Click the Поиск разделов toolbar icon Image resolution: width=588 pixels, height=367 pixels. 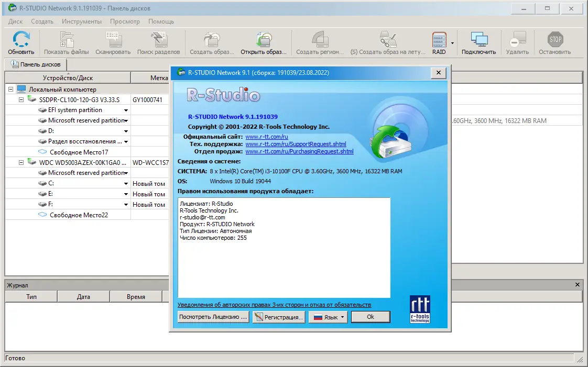click(159, 39)
